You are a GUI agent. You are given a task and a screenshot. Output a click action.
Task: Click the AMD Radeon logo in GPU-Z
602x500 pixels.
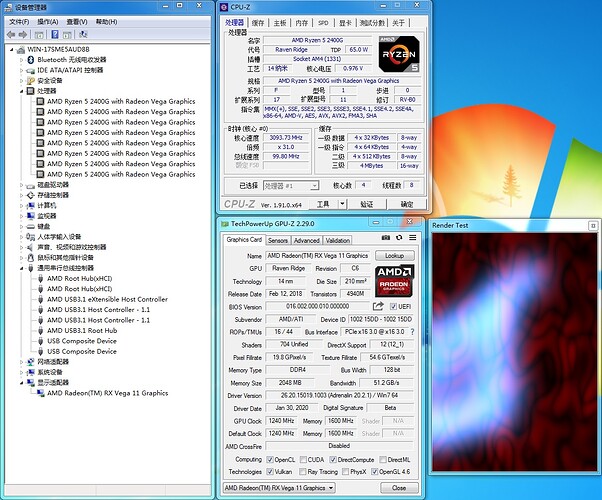point(394,281)
